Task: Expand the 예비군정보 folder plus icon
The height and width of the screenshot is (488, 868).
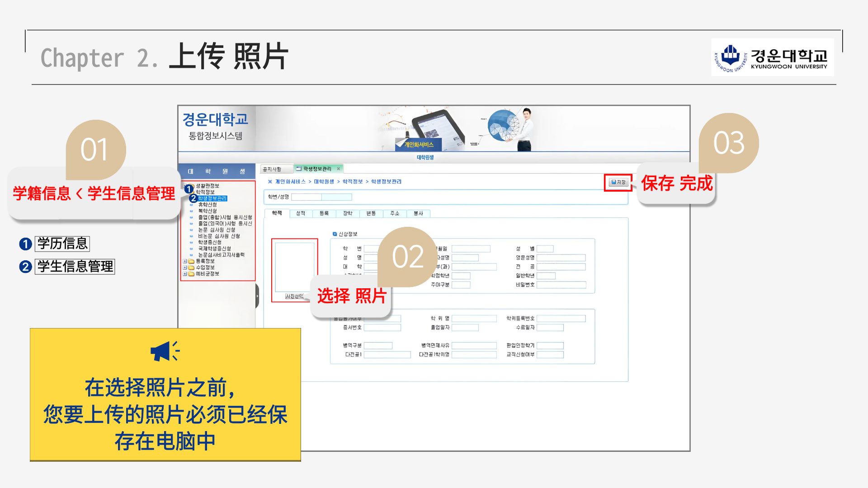Action: (185, 274)
